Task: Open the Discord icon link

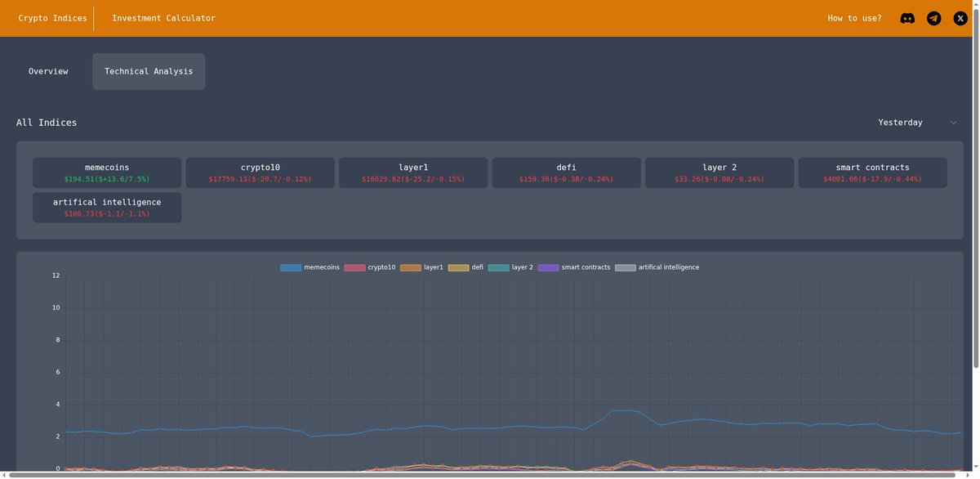Action: pos(907,18)
